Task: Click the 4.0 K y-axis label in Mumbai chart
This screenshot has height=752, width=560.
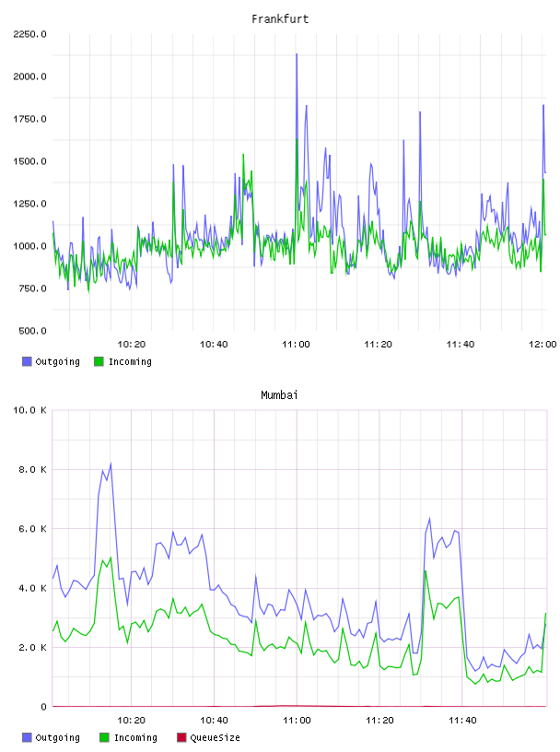Action: (32, 589)
